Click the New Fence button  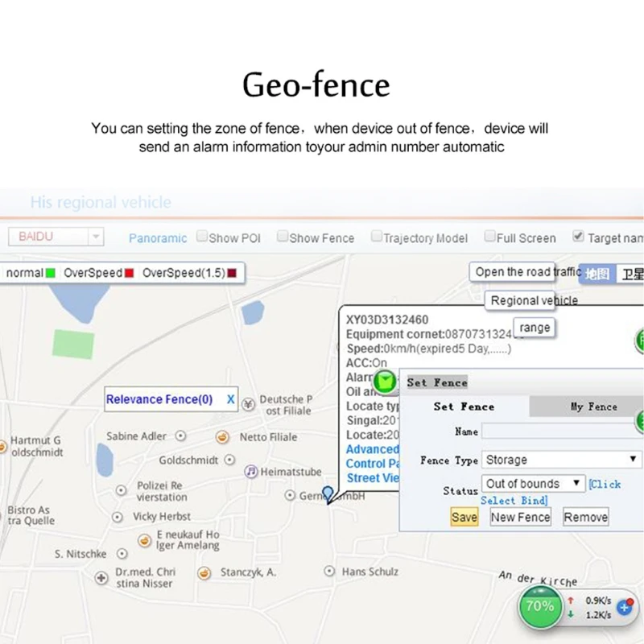tap(520, 517)
